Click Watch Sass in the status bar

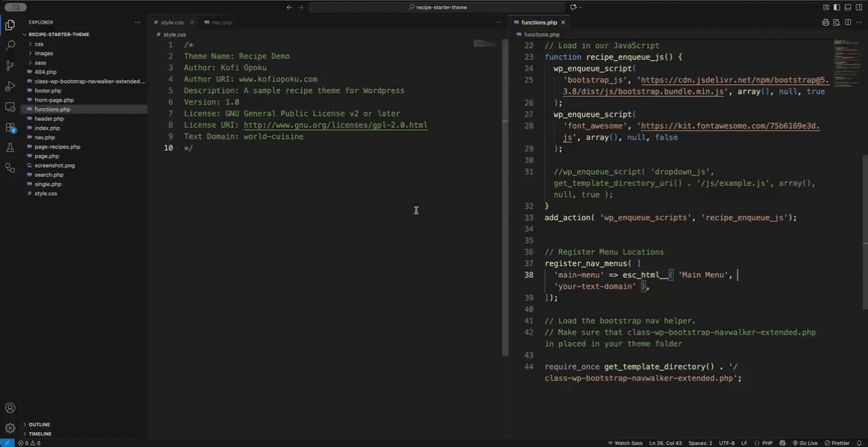(625, 443)
